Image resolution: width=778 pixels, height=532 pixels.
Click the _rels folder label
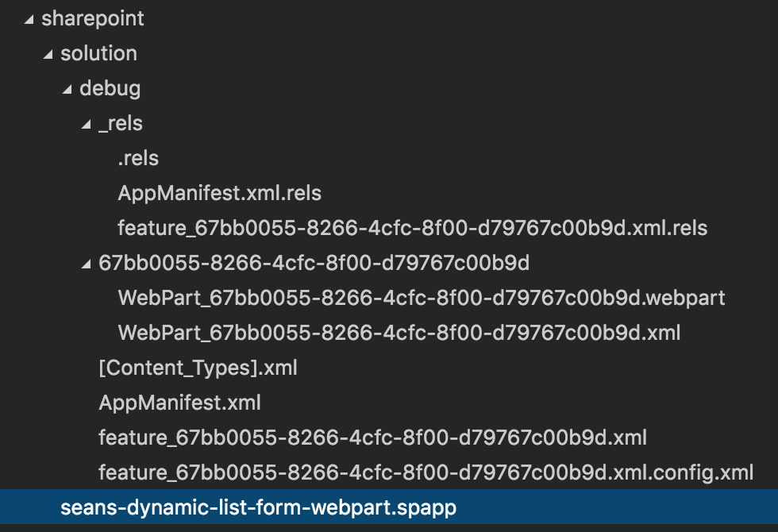tap(121, 124)
